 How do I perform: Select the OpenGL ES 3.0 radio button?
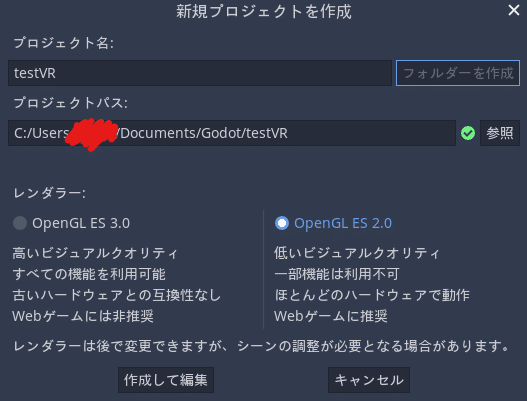point(20,223)
